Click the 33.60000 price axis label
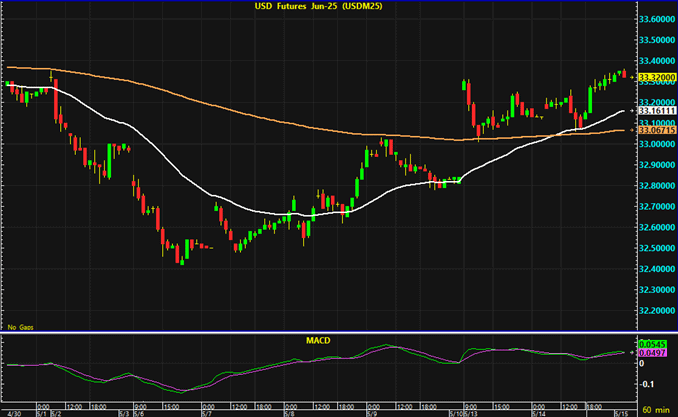Image resolution: width=678 pixels, height=417 pixels. tap(656, 19)
